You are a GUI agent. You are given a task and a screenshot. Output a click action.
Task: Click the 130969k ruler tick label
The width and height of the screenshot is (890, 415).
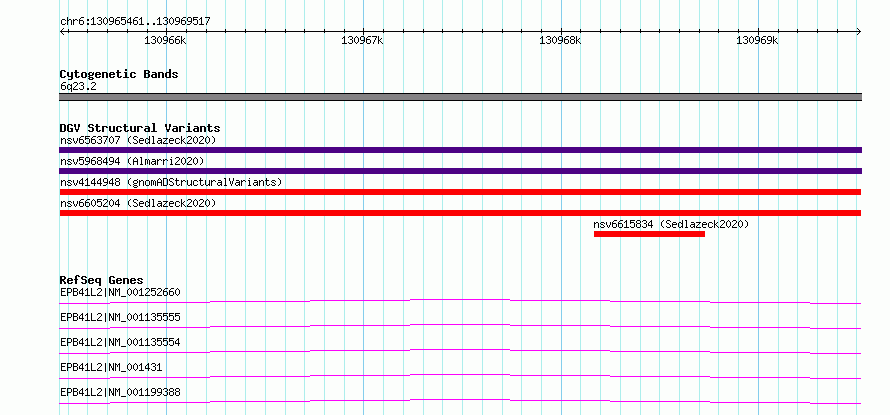coord(758,40)
